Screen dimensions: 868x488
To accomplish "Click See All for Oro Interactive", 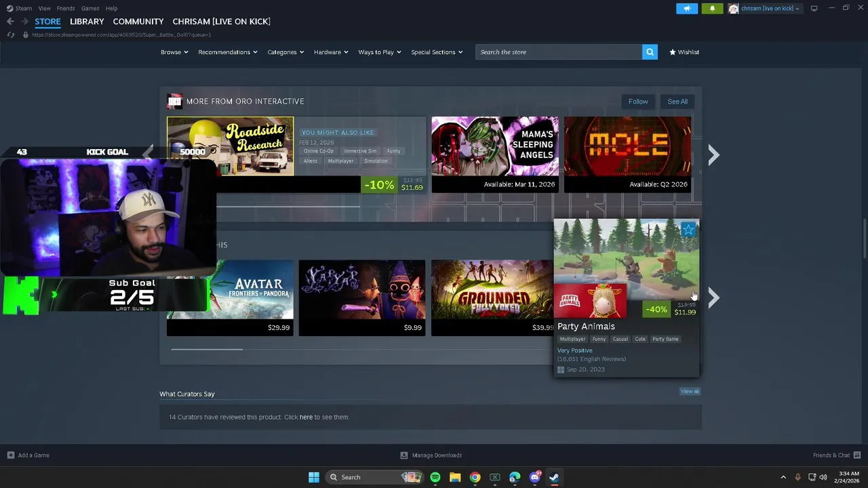I will tap(677, 102).
